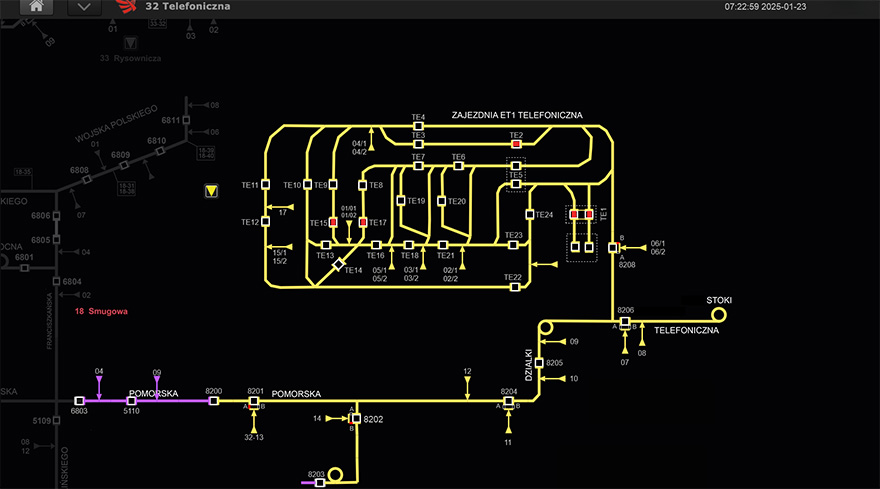Click the purple track segment node 5110
This screenshot has height=489, width=880.
[131, 401]
